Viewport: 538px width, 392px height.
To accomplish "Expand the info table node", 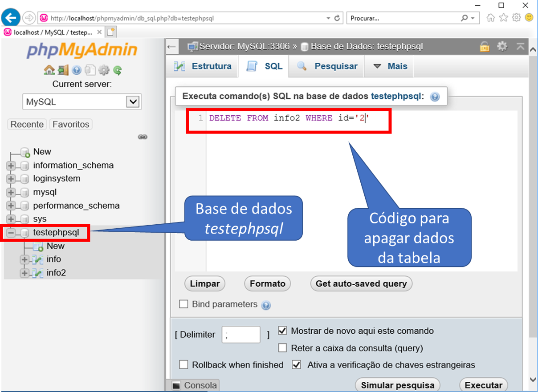I will tap(24, 259).
